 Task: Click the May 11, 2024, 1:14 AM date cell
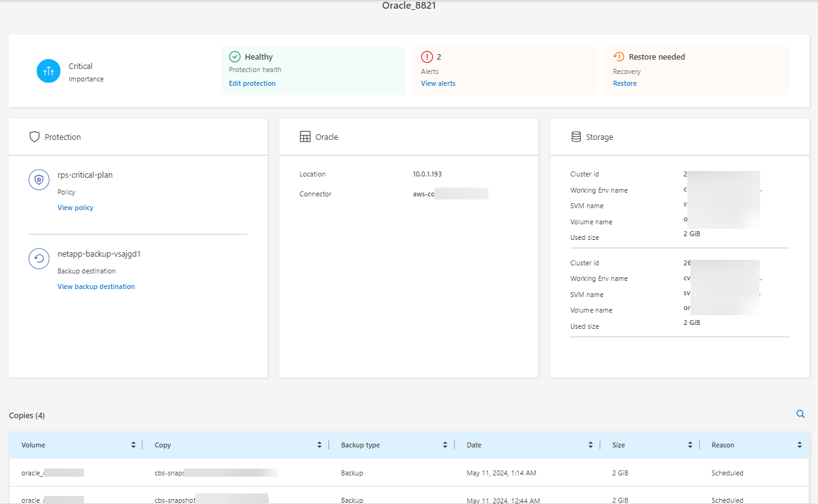click(501, 473)
